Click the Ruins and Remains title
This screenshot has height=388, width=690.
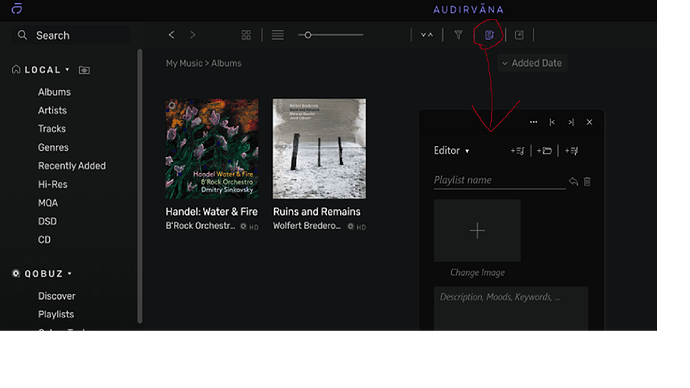click(x=316, y=212)
